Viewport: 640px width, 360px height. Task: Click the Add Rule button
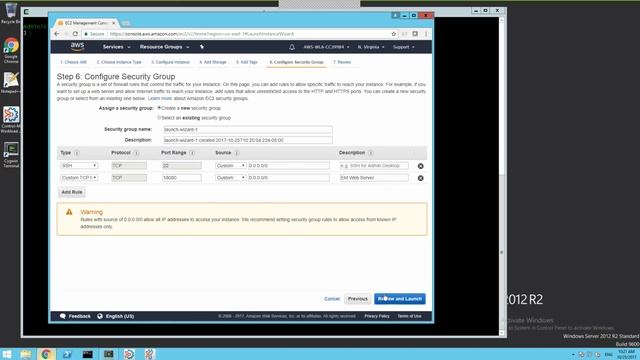coord(72,192)
